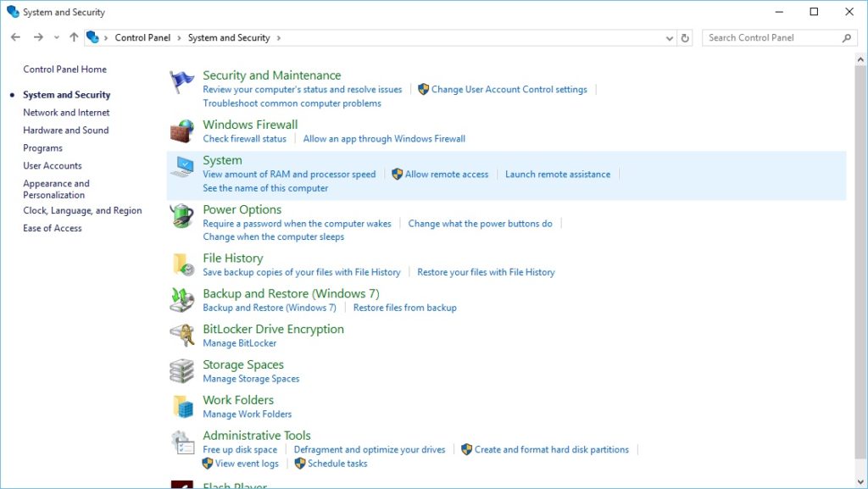Click the BitLocker Drive Encryption keys icon

pos(181,336)
